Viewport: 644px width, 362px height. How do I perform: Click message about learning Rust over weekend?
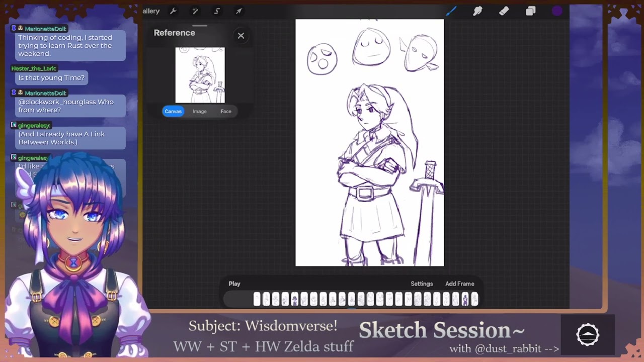coord(70,46)
